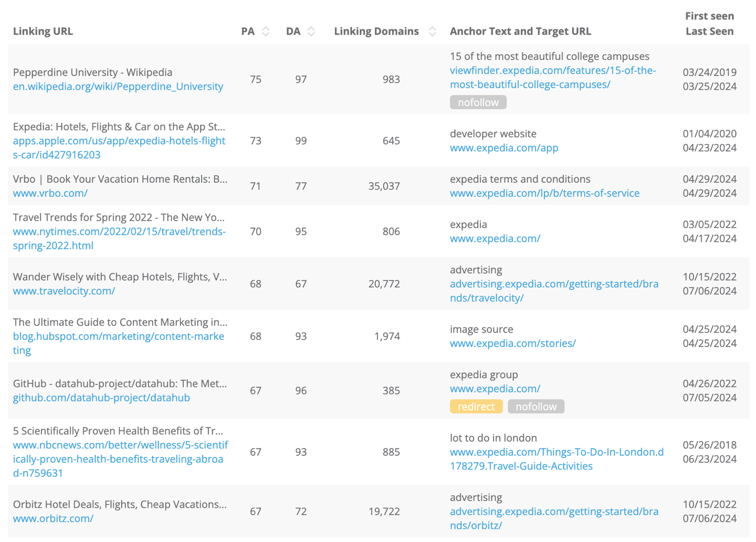Open expedia terms-of-service target URL

(544, 193)
